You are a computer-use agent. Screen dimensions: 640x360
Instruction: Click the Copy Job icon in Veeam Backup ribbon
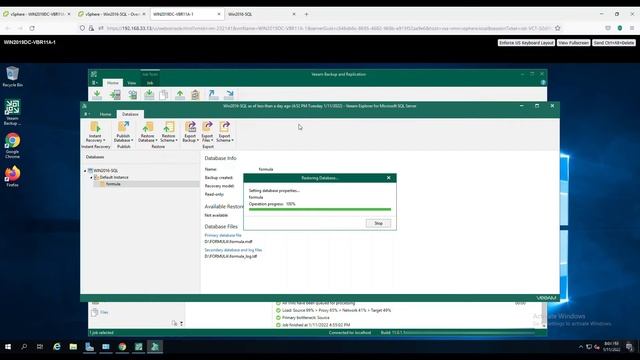pyautogui.click(x=164, y=95)
